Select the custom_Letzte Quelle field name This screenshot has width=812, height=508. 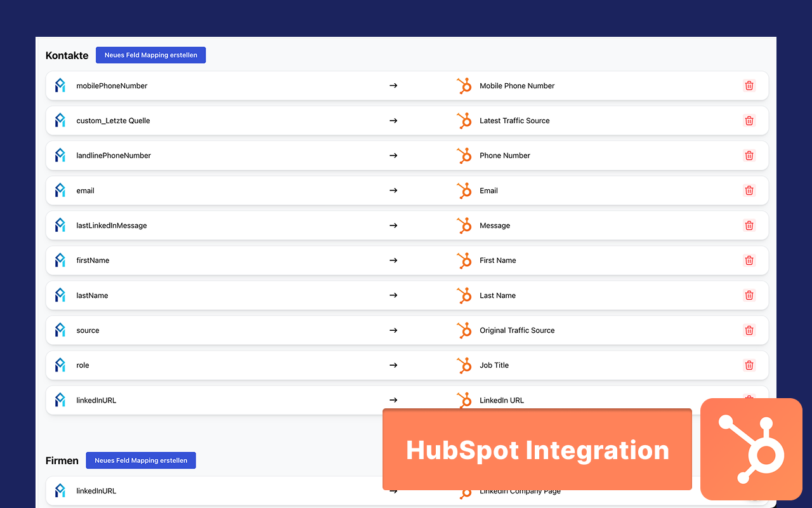pyautogui.click(x=113, y=121)
